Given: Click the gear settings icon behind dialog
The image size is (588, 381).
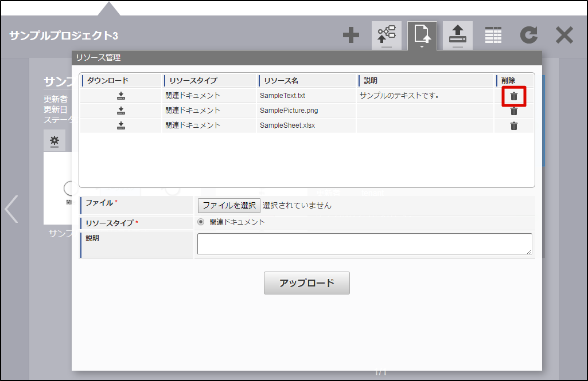Looking at the screenshot, I should [54, 140].
